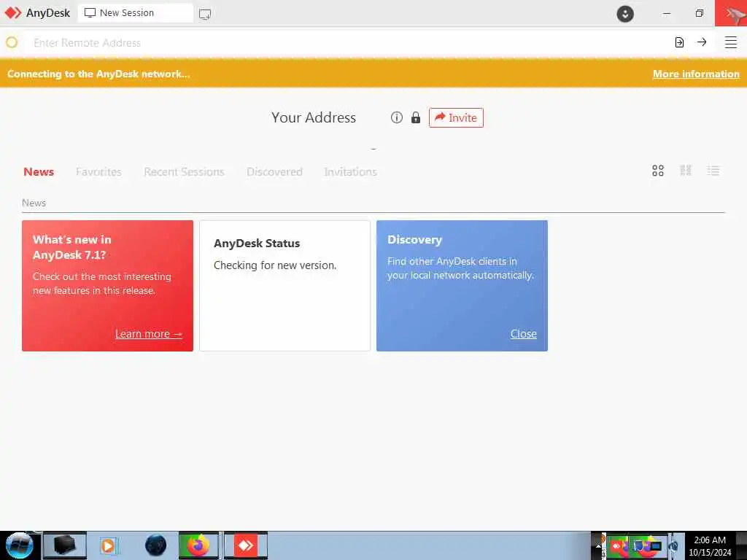Switch to the Discovered tab

(x=274, y=171)
